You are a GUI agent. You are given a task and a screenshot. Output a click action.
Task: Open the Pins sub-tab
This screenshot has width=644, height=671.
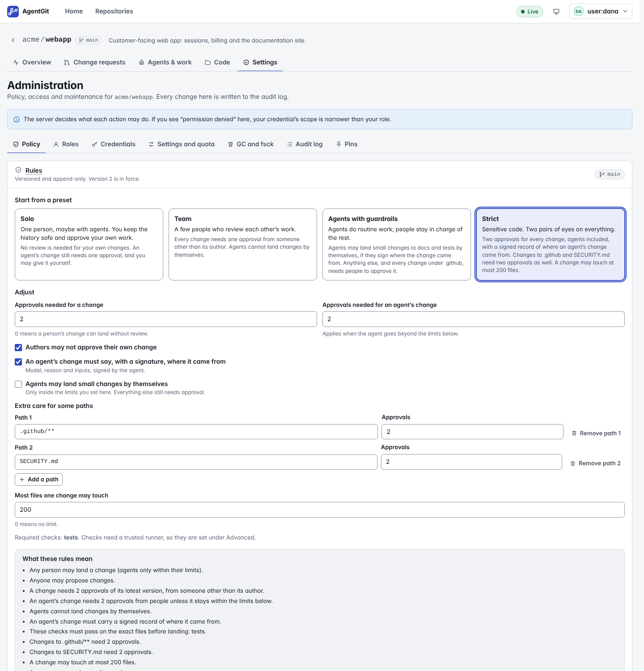347,144
